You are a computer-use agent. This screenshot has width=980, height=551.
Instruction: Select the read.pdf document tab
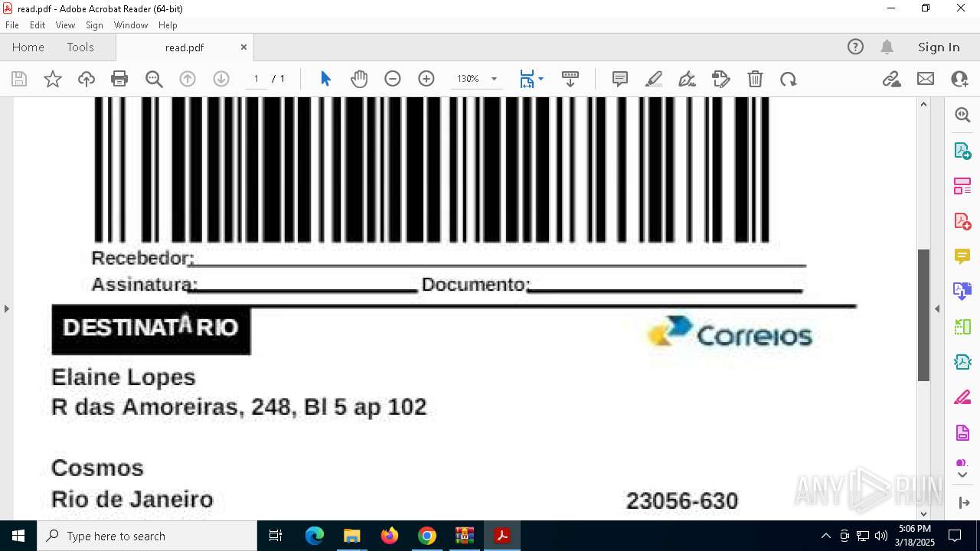point(185,47)
